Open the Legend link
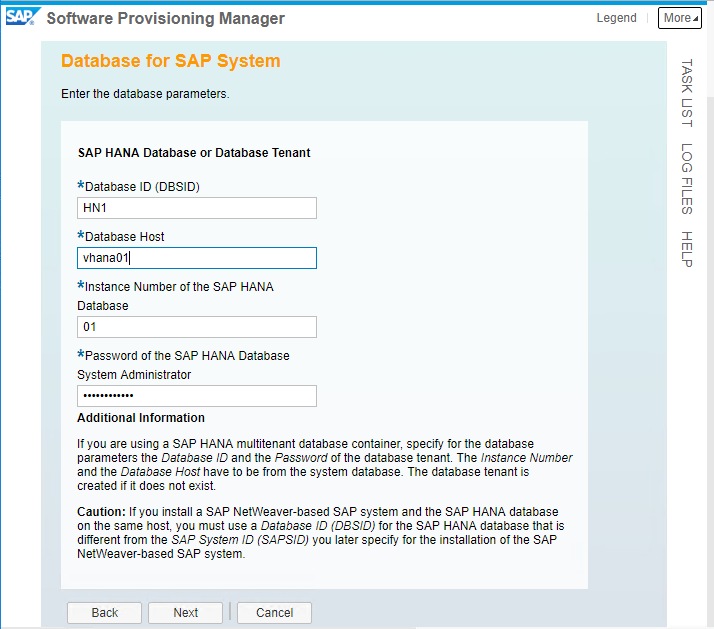Viewport: 714px width, 629px height. (617, 18)
